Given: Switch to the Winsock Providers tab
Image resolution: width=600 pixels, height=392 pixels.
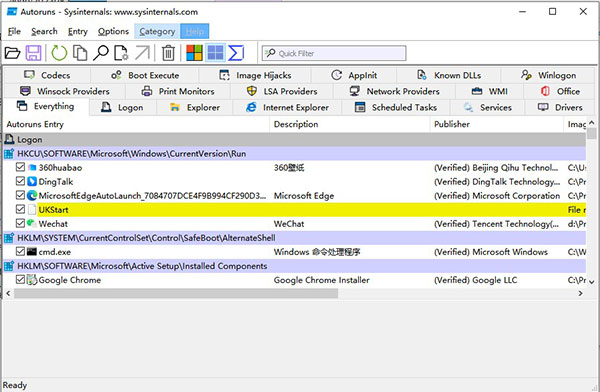Looking at the screenshot, I should pyautogui.click(x=65, y=91).
